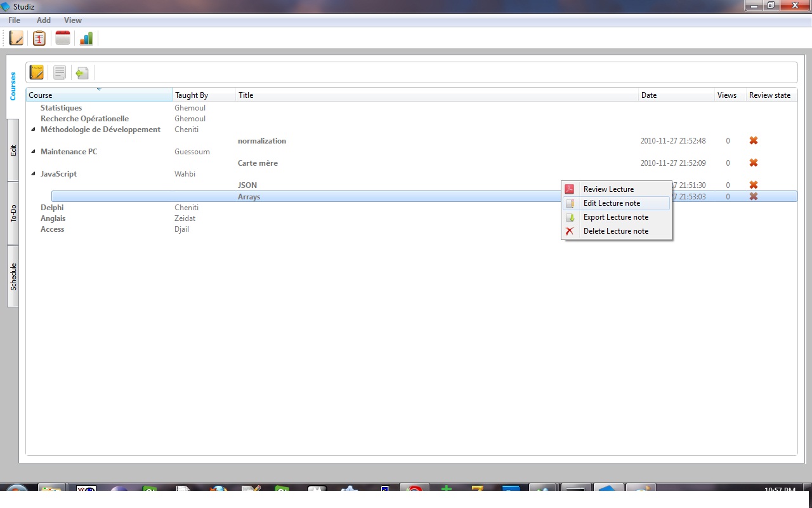Click the Cheniti cell in Delphi row
This screenshot has width=812, height=508.
click(187, 208)
